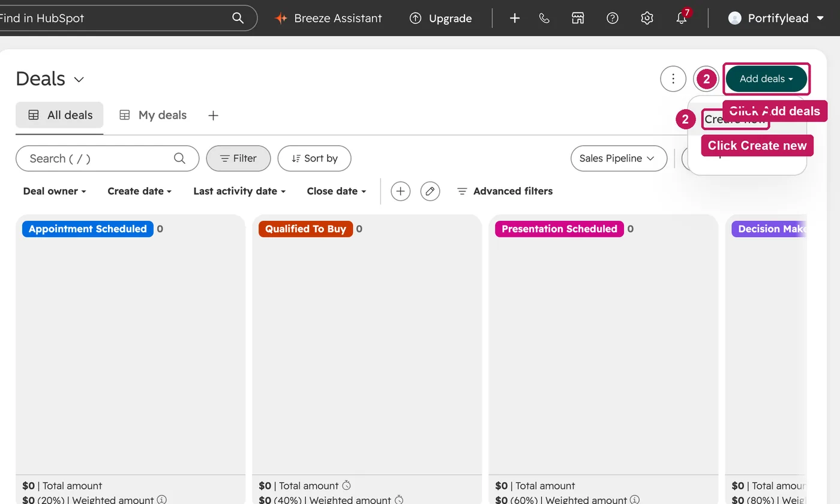
Task: Click the info icon beside the (60%) weighted amount
Action: (635, 499)
